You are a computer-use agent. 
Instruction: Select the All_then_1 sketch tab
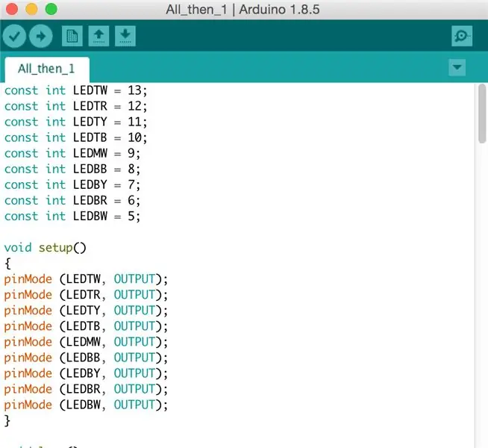pyautogui.click(x=47, y=69)
